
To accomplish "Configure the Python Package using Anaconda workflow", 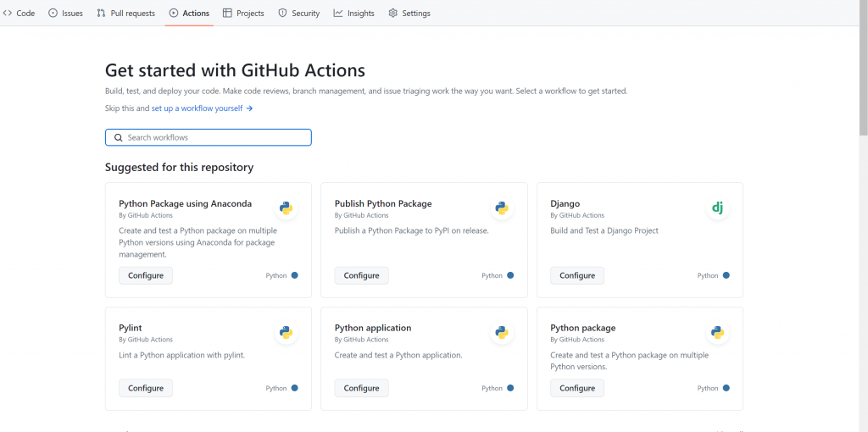I will coord(146,275).
